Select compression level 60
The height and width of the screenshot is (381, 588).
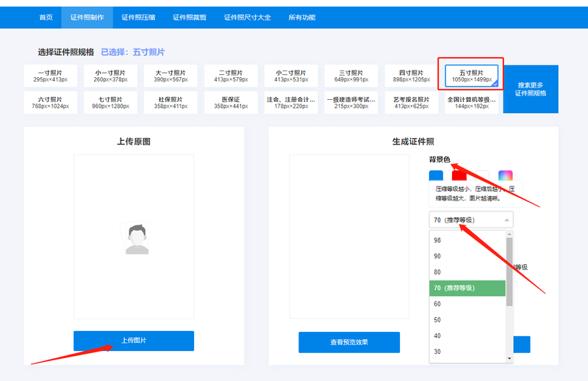click(467, 304)
